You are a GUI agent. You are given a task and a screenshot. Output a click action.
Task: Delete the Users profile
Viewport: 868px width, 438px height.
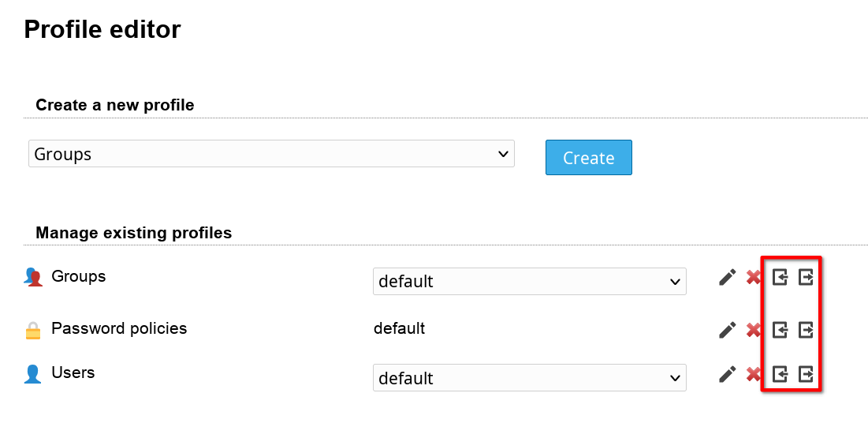754,374
